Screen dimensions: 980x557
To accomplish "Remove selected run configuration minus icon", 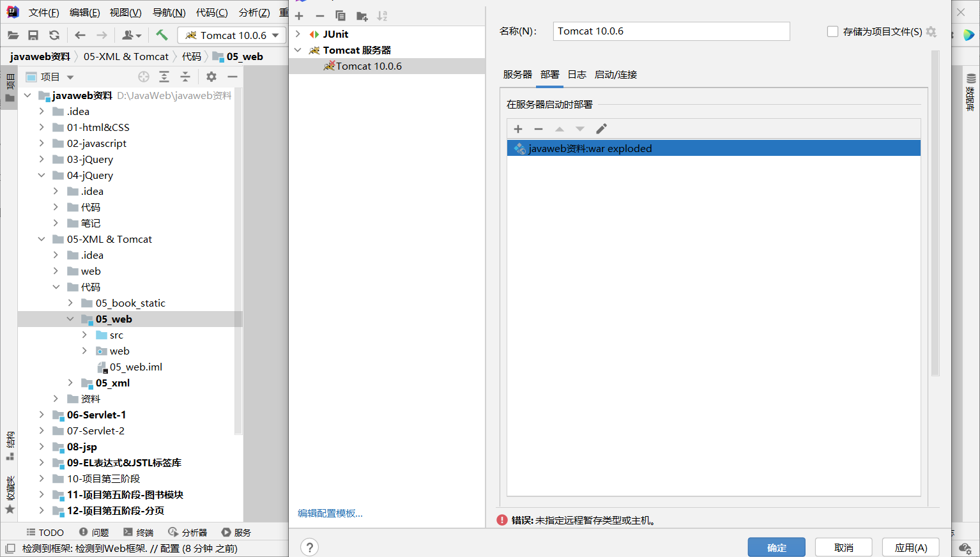I will 320,16.
